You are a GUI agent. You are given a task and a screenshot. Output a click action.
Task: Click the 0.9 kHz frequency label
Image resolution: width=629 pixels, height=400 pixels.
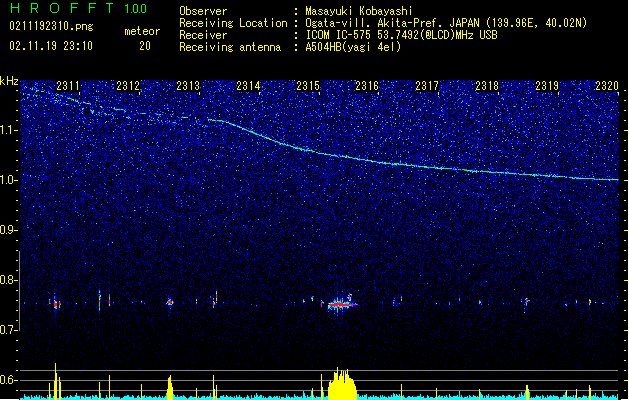pyautogui.click(x=9, y=230)
